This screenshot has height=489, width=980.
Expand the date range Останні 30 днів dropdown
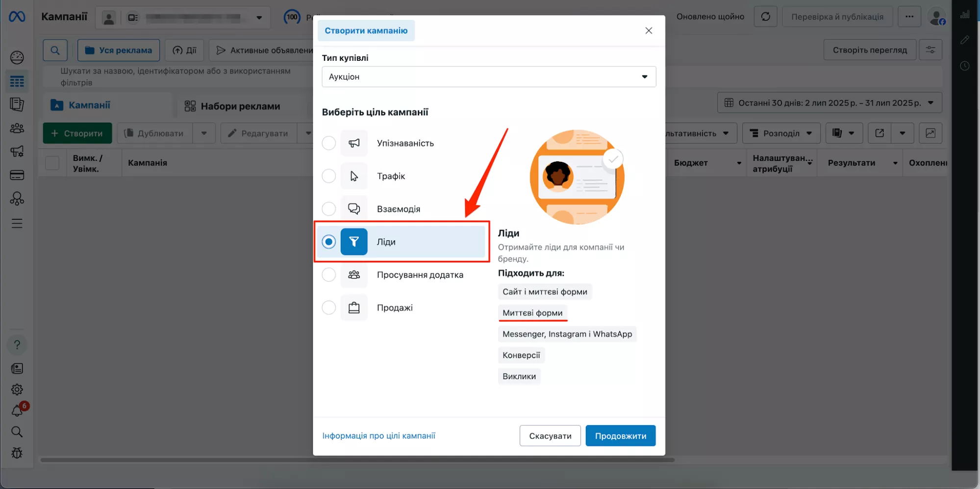pos(829,103)
